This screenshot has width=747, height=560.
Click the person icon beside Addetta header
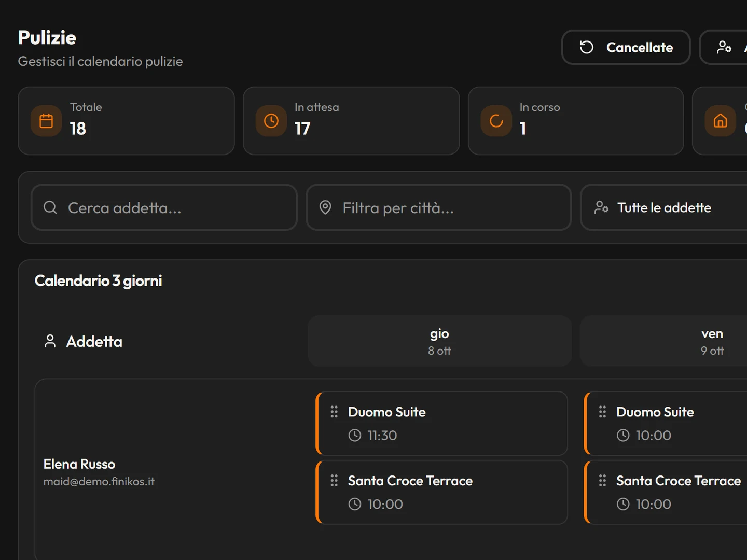(x=50, y=341)
